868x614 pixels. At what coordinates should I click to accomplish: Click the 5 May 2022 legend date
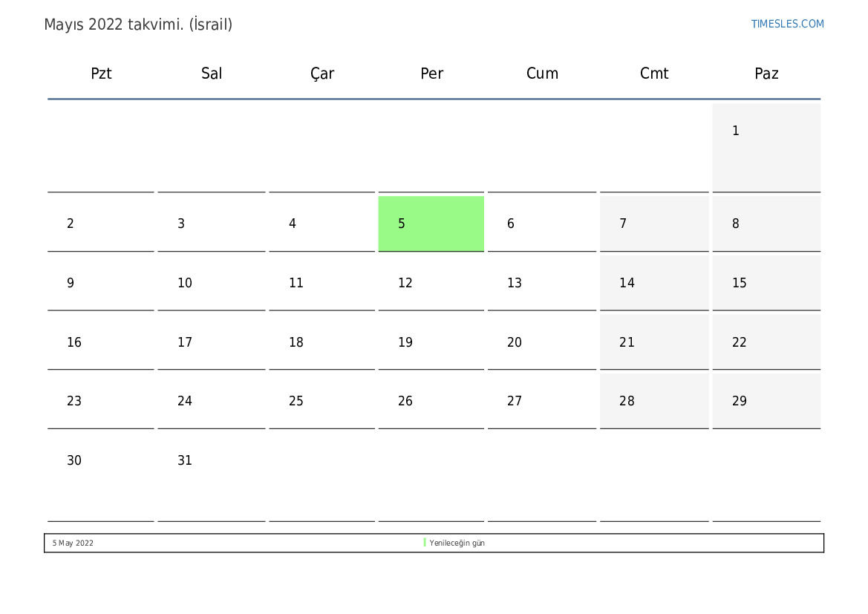tap(73, 543)
